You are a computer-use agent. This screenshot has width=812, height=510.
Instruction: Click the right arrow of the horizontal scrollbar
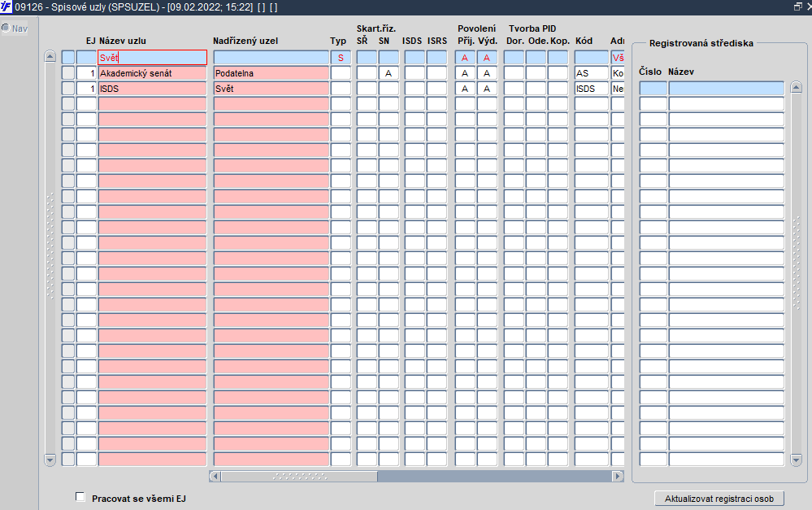pos(617,476)
